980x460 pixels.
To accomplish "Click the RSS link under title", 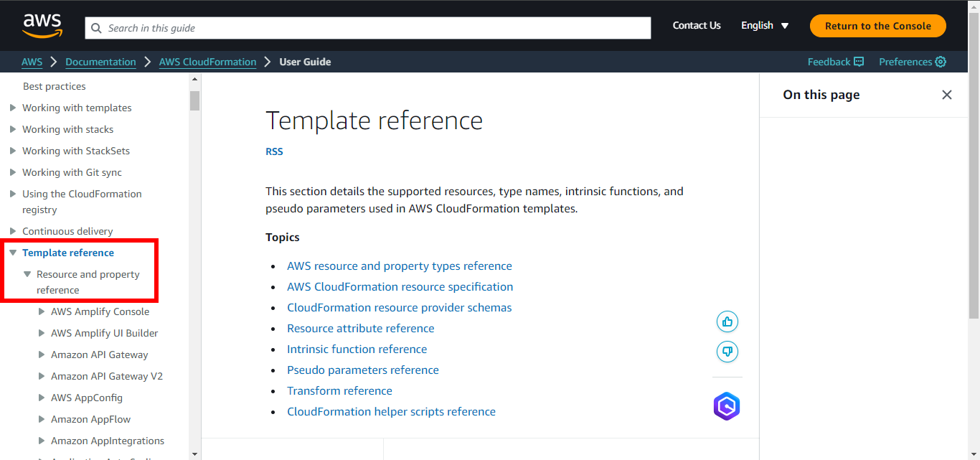I will pos(274,151).
